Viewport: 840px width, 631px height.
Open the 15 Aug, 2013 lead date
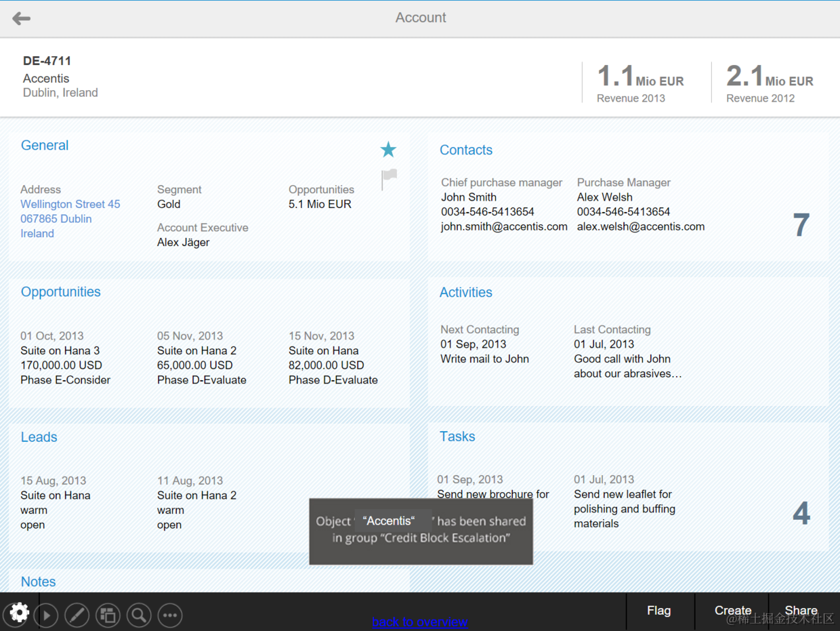[x=54, y=481]
